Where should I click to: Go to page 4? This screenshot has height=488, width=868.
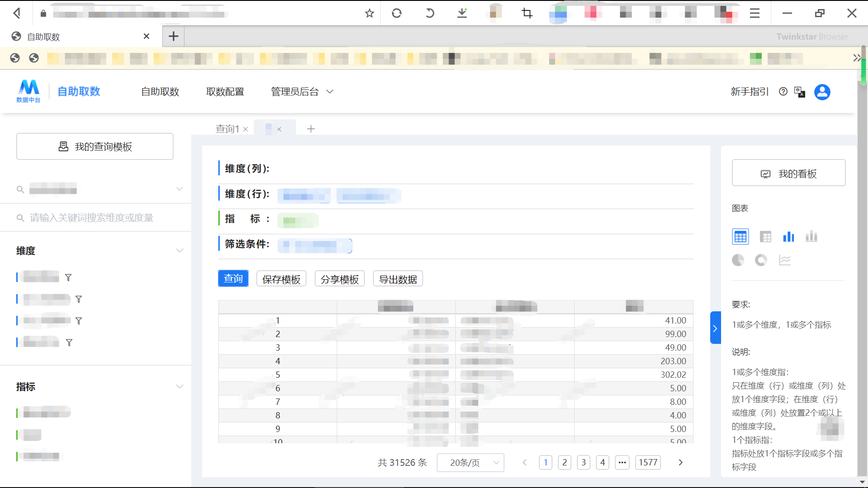[603, 462]
